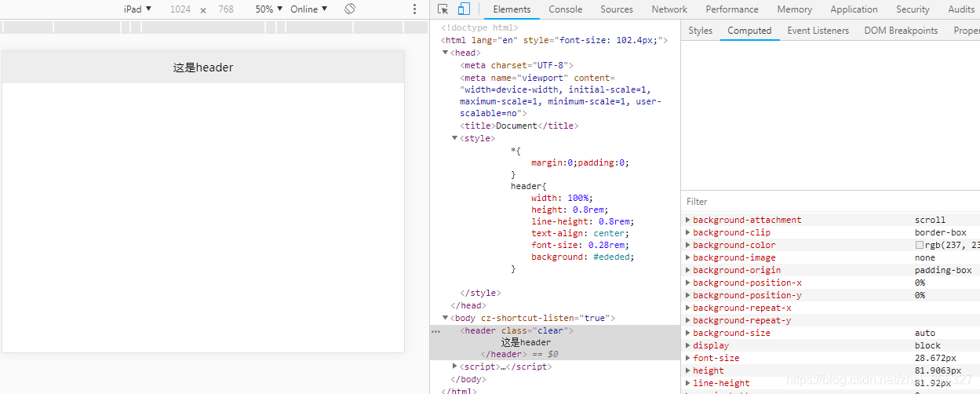The width and height of the screenshot is (980, 394).
Task: Click the background-color swatch
Action: point(919,245)
